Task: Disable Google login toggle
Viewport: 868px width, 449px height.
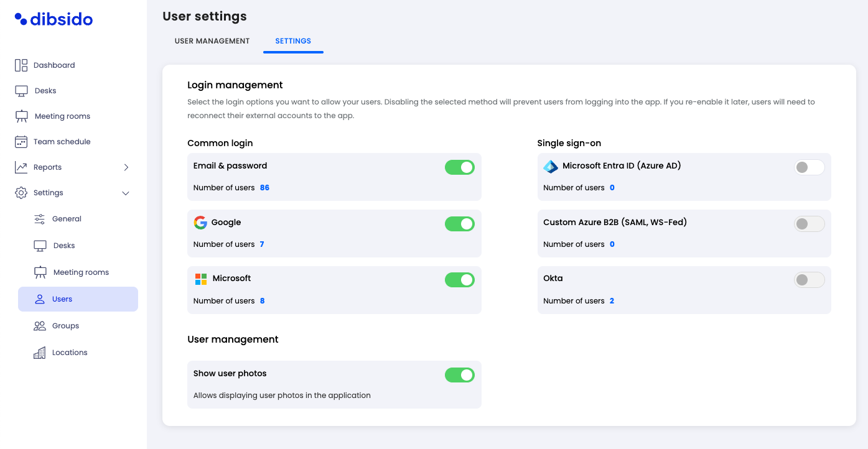Action: point(460,224)
